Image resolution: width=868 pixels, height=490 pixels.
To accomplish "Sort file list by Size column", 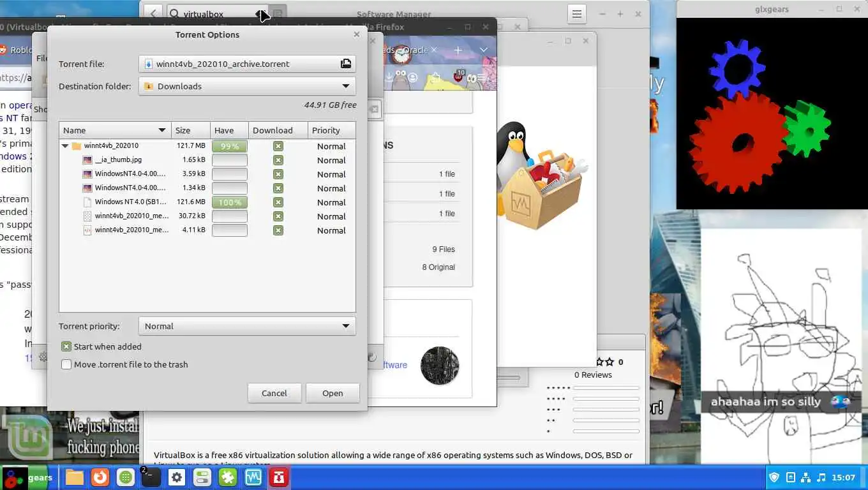I will (x=190, y=130).
